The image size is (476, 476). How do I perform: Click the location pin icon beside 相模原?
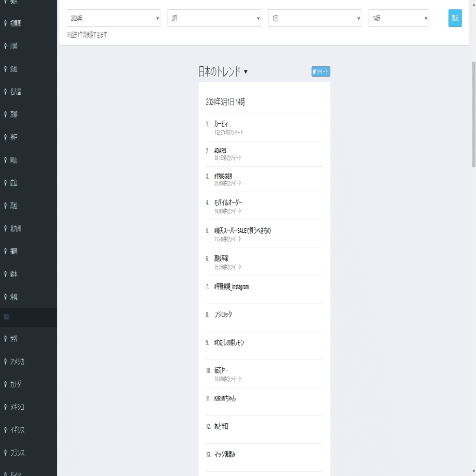pos(5,23)
